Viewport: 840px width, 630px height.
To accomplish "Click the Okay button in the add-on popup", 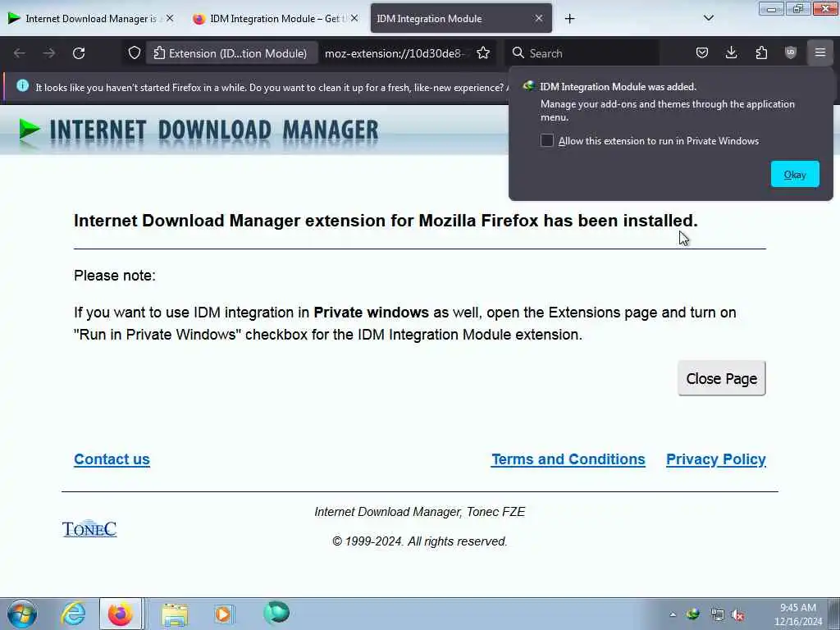I will [794, 174].
